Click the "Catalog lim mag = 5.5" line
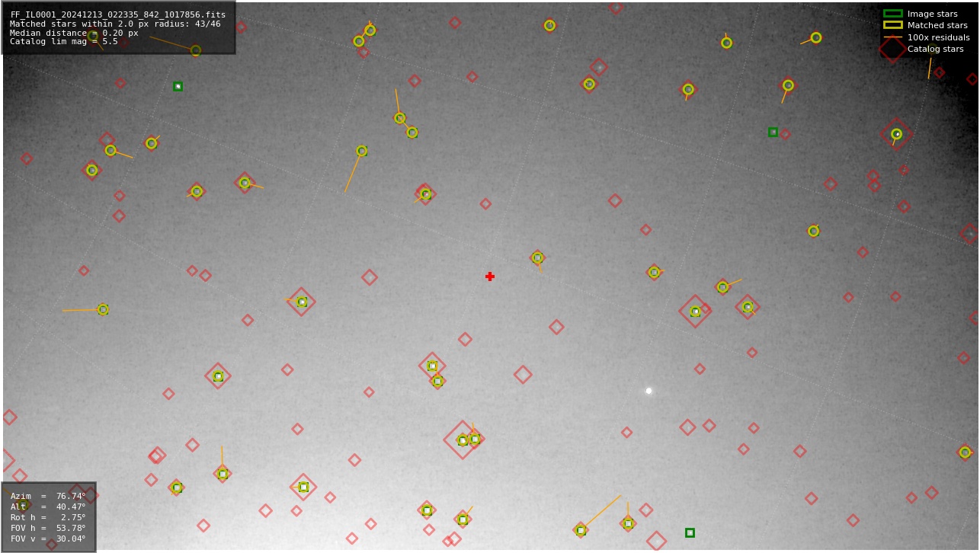Viewport: 980px width, 553px height. tap(64, 42)
